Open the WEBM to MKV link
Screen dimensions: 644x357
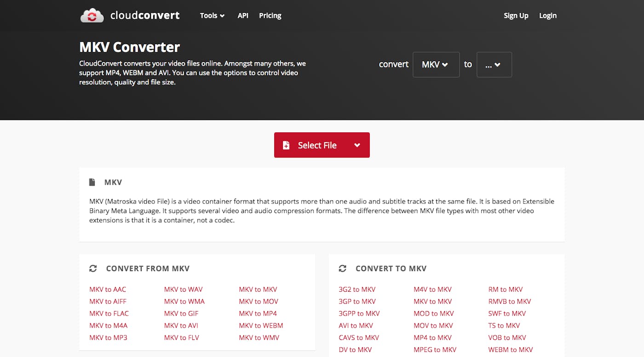511,350
